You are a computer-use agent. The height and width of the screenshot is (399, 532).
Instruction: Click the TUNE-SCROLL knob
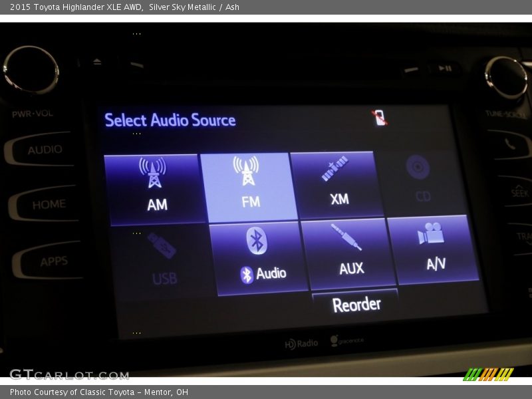coord(506,78)
